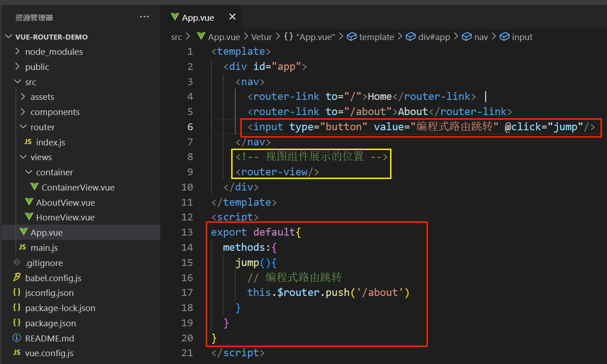Close the App.vue editor tab
This screenshot has width=607, height=364.
click(x=232, y=17)
